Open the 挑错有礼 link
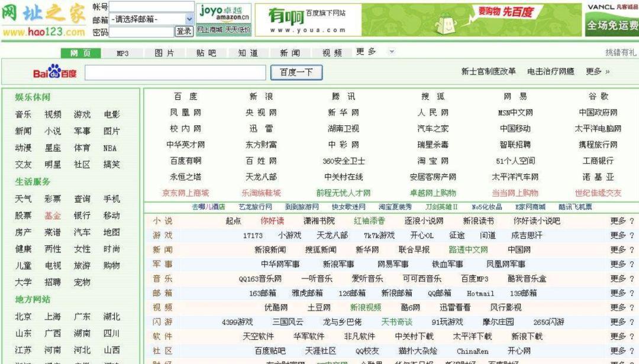Screen dimensions: 639x364 [620, 53]
